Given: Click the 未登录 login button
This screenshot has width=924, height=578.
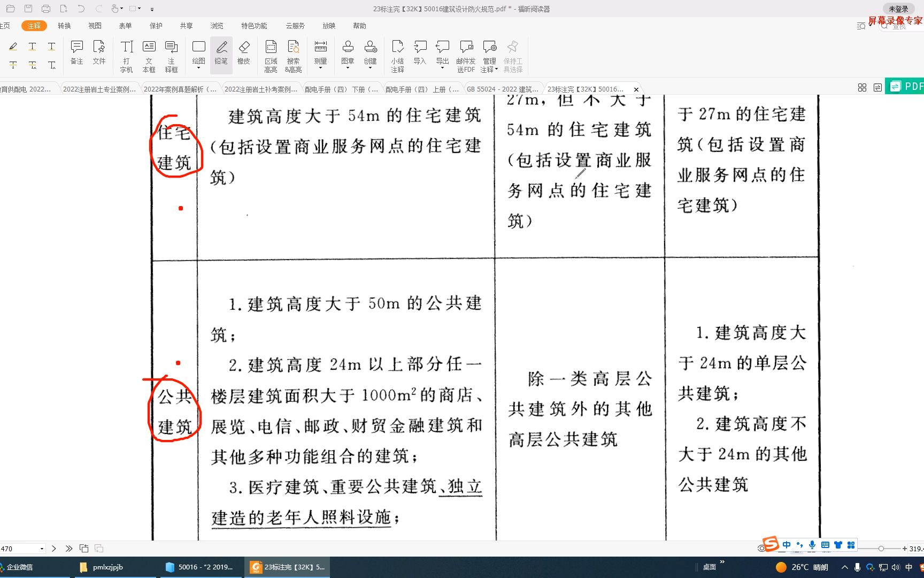Looking at the screenshot, I should pyautogui.click(x=898, y=9).
